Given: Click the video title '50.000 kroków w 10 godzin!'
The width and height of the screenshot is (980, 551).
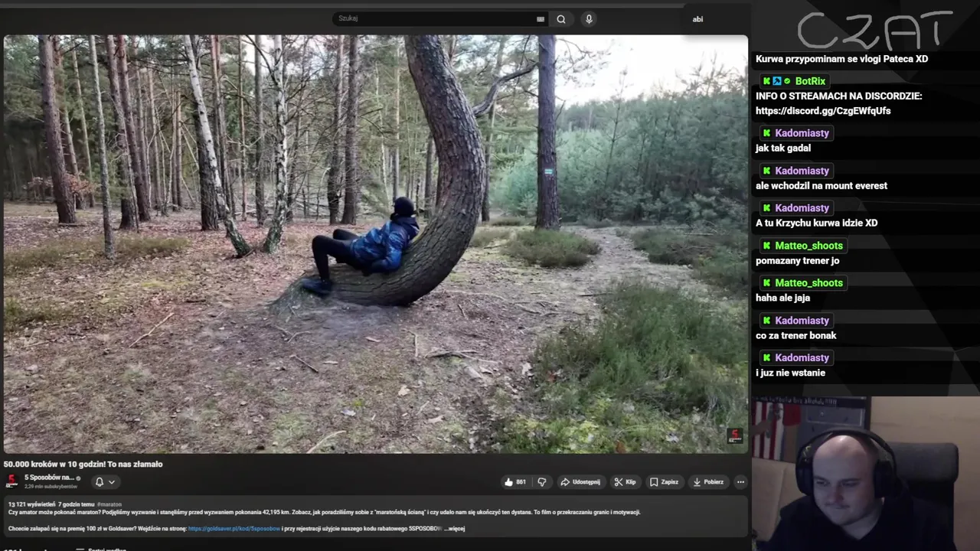Looking at the screenshot, I should click(83, 464).
